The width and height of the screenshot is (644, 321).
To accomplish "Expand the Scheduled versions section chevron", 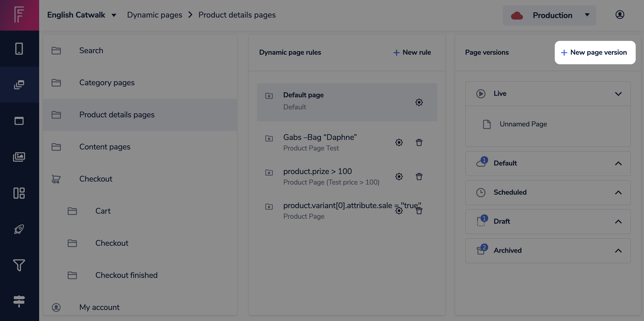I will pos(618,193).
